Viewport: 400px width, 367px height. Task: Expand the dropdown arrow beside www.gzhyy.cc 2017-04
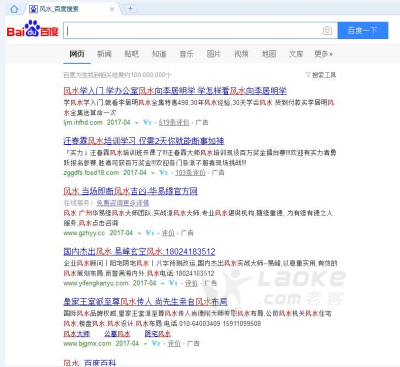[x=139, y=233]
